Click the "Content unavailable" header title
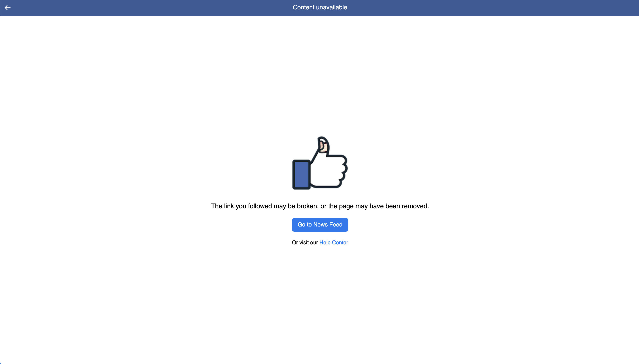The image size is (639, 364). point(320,7)
